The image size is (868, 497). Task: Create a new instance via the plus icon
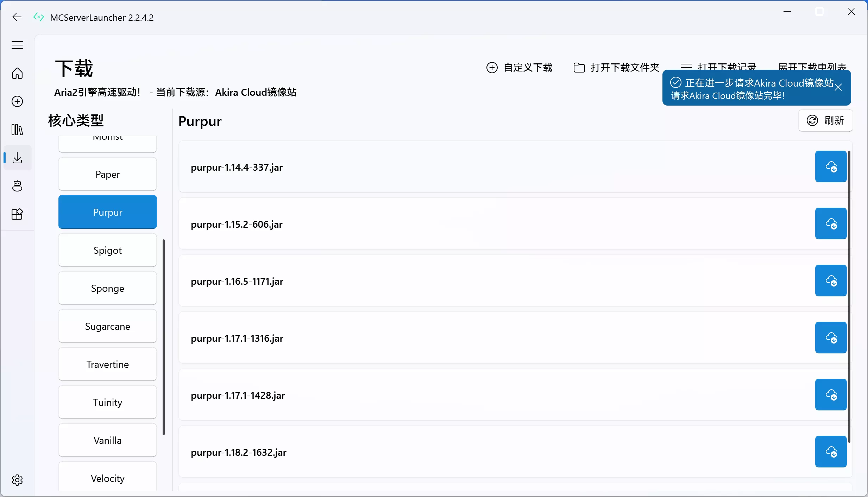[17, 101]
